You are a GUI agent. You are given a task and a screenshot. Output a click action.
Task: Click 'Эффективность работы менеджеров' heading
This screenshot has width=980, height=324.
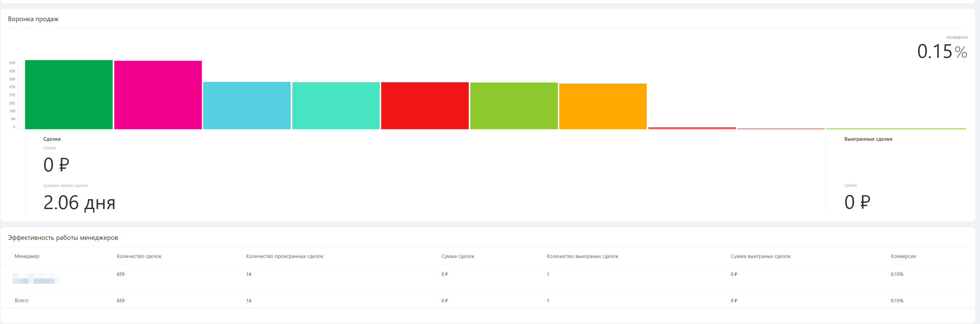tap(63, 238)
